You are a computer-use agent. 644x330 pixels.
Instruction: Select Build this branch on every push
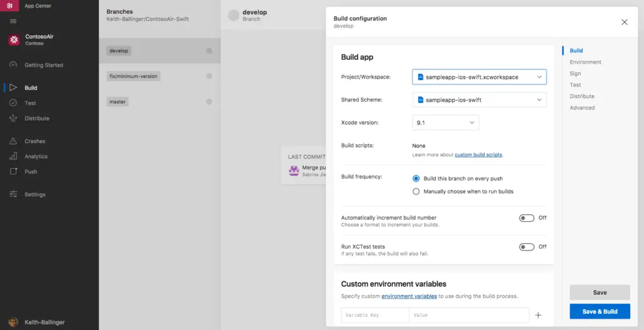click(x=416, y=178)
